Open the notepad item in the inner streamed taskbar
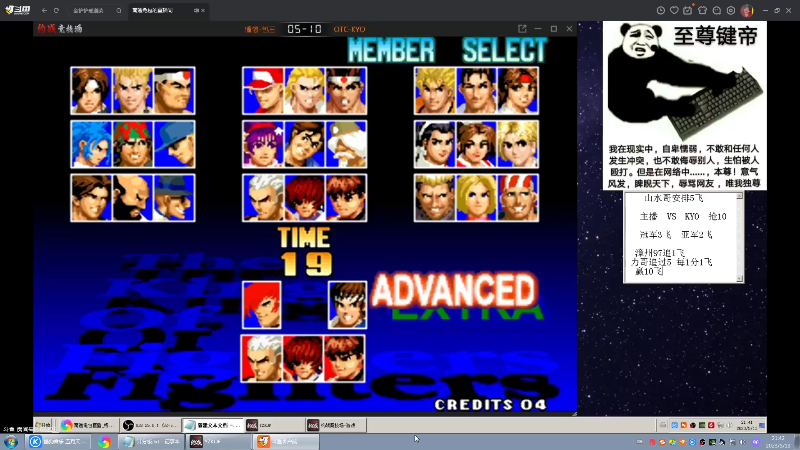Screen dimensions: 800x450 pyautogui.click(x=212, y=425)
